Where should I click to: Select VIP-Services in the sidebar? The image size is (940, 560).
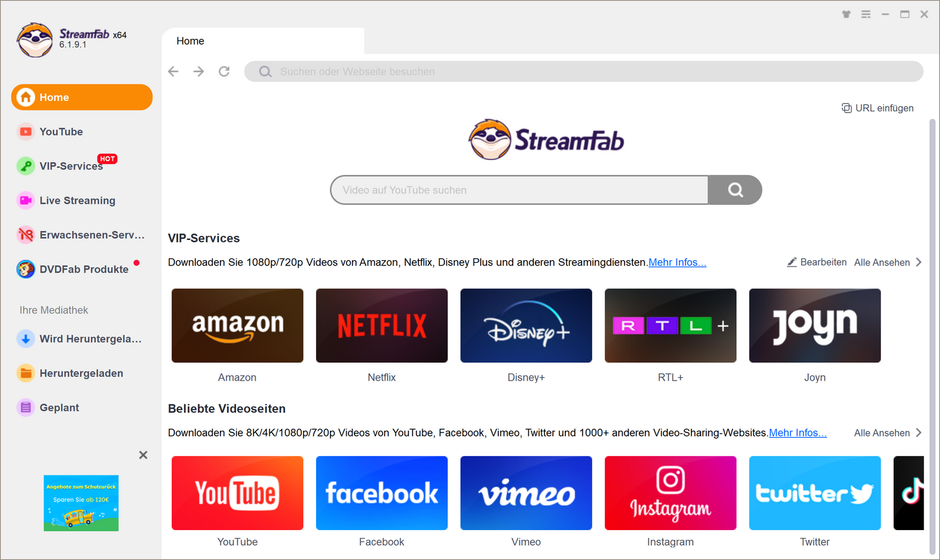[70, 167]
